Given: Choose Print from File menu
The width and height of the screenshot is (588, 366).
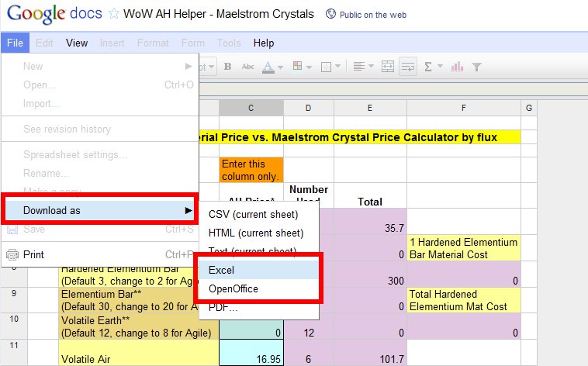Looking at the screenshot, I should coord(100,255).
